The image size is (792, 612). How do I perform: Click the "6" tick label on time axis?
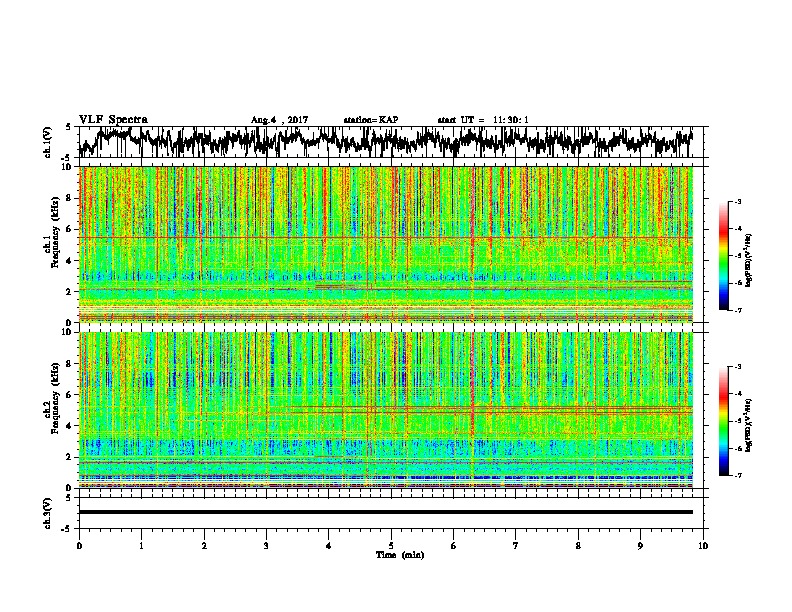(x=454, y=546)
